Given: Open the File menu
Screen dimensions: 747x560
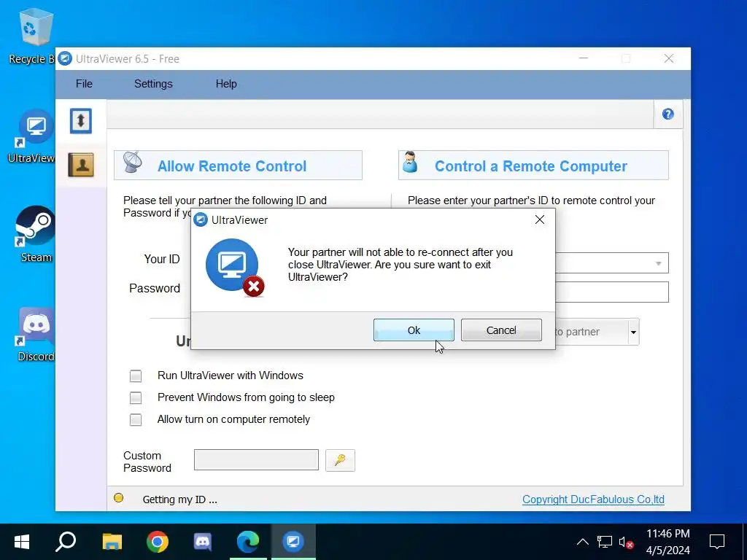Looking at the screenshot, I should tap(85, 84).
